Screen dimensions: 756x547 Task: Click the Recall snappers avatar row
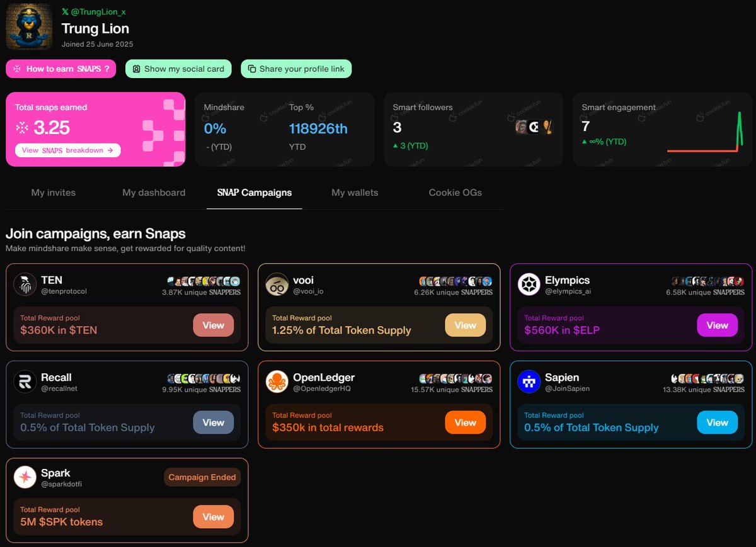coord(204,378)
